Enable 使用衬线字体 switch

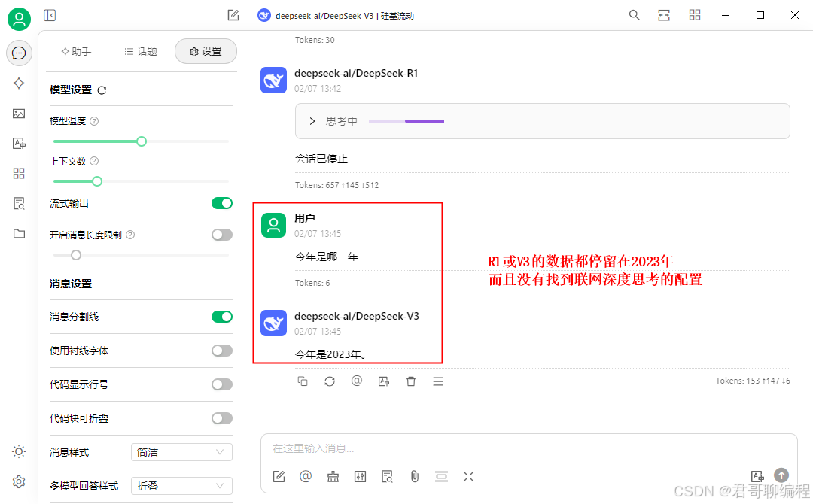[x=222, y=351]
